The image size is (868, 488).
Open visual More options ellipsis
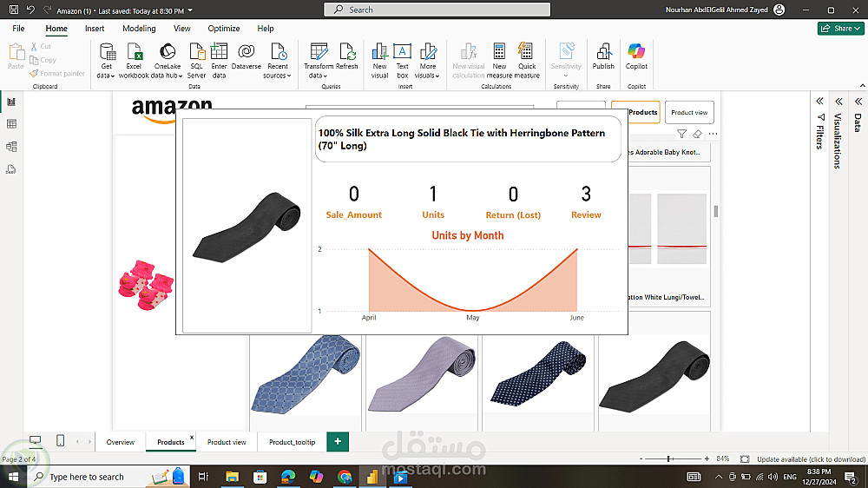[713, 134]
